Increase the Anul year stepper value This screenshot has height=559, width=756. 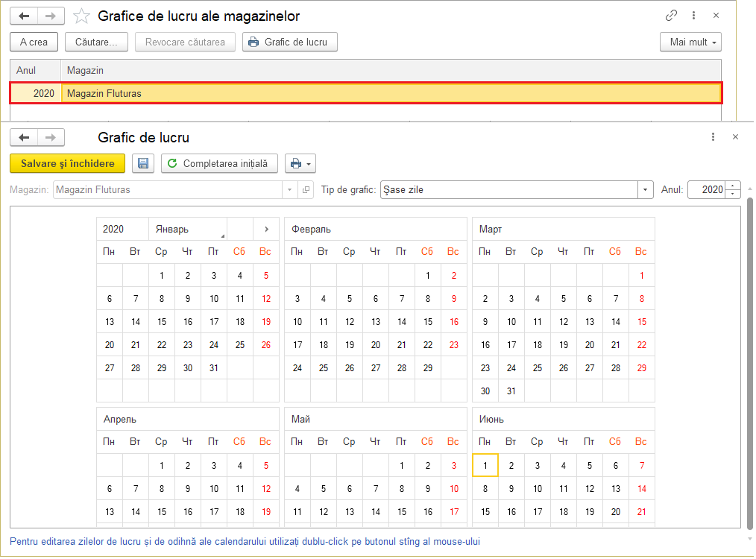point(734,186)
